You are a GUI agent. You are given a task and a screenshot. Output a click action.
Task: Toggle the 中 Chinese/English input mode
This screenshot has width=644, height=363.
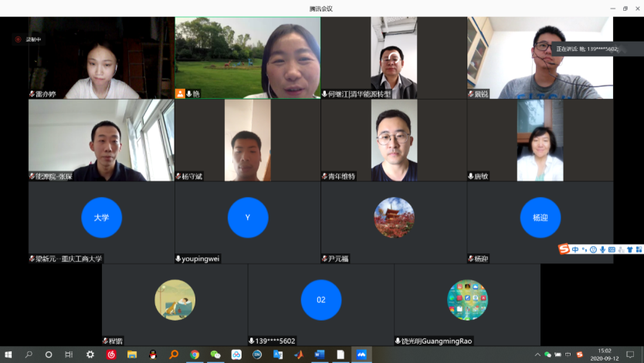coord(575,249)
